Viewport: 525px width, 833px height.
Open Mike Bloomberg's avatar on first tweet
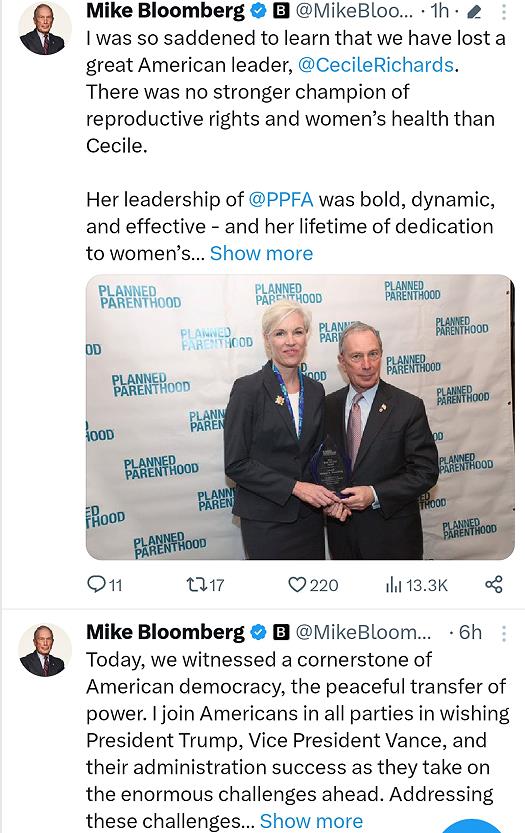click(x=45, y=29)
